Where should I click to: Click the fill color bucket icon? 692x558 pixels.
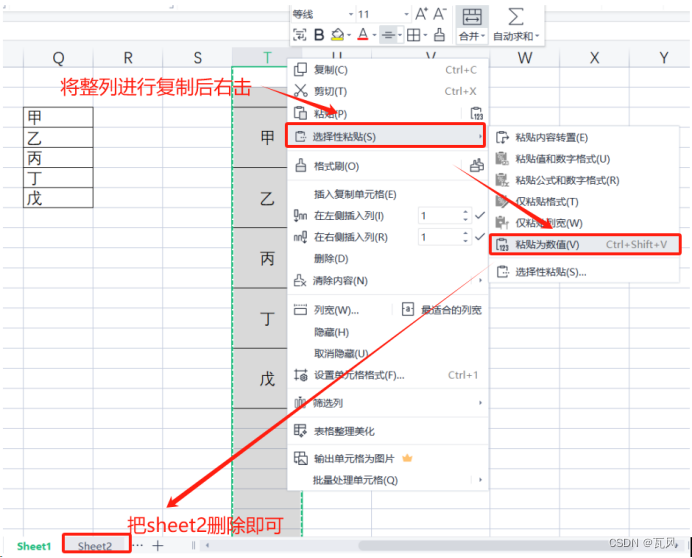338,35
